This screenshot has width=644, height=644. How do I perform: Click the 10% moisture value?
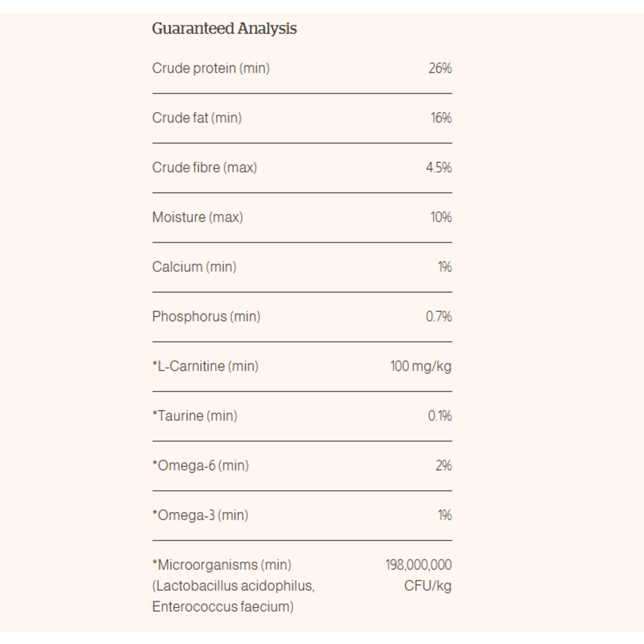point(441,217)
